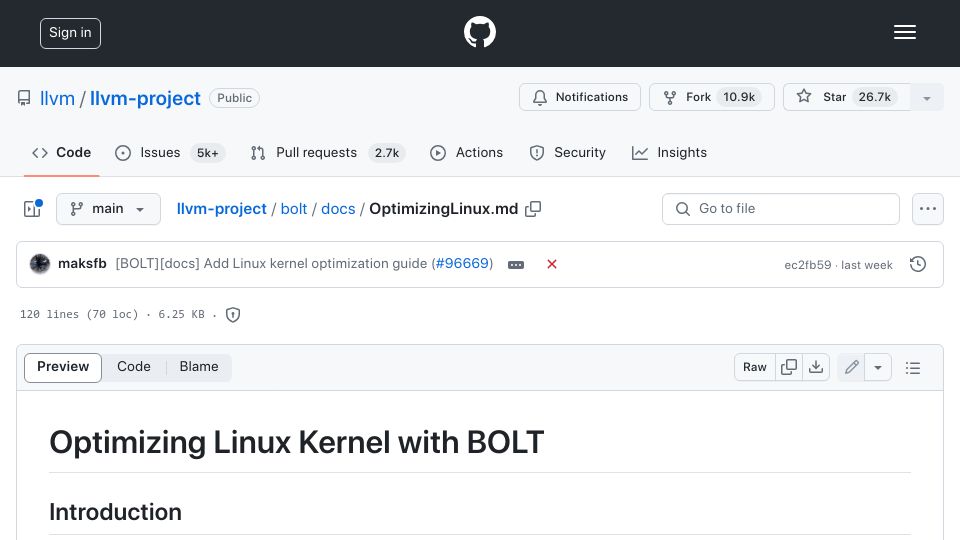Go to the Actions tab
The height and width of the screenshot is (540, 960).
467,152
